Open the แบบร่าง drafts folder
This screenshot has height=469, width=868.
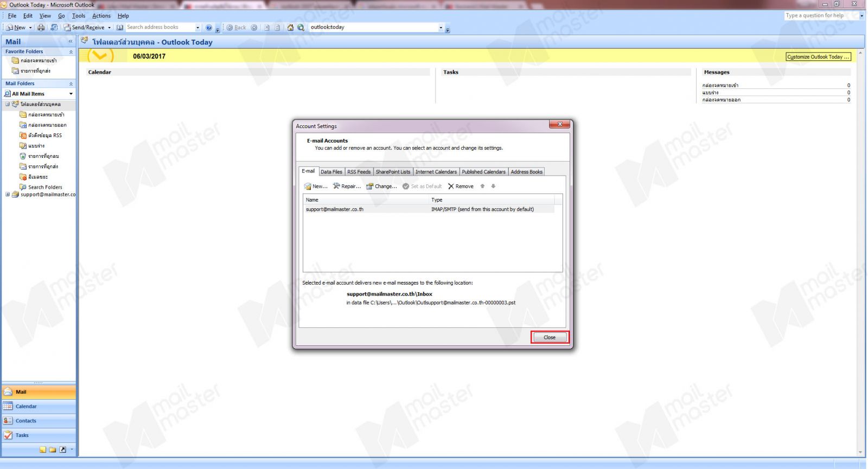(32, 146)
